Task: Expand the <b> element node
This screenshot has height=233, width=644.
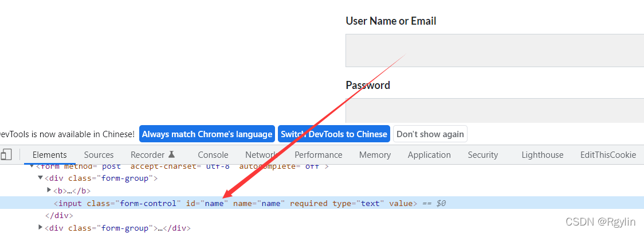Action: 50,190
